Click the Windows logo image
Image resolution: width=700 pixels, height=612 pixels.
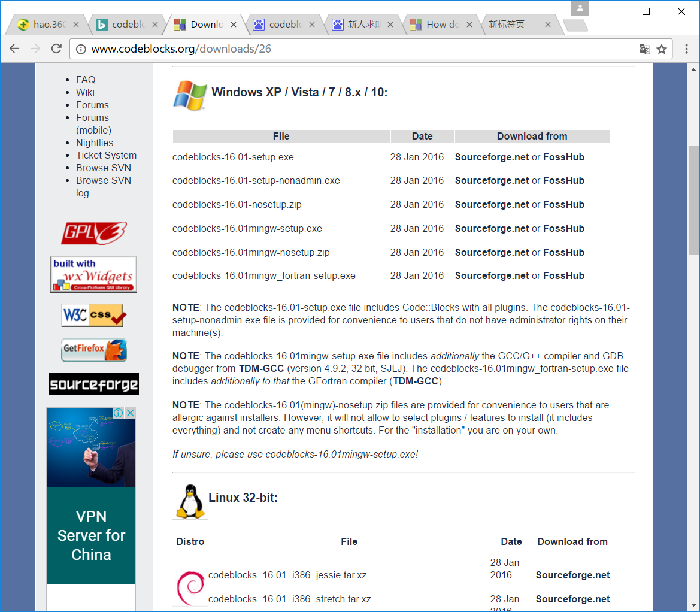tap(190, 96)
